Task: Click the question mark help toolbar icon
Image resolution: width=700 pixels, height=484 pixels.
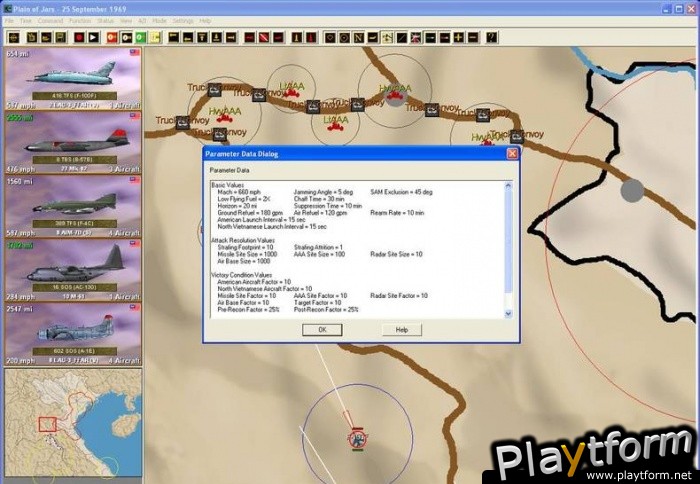Action: 492,38
